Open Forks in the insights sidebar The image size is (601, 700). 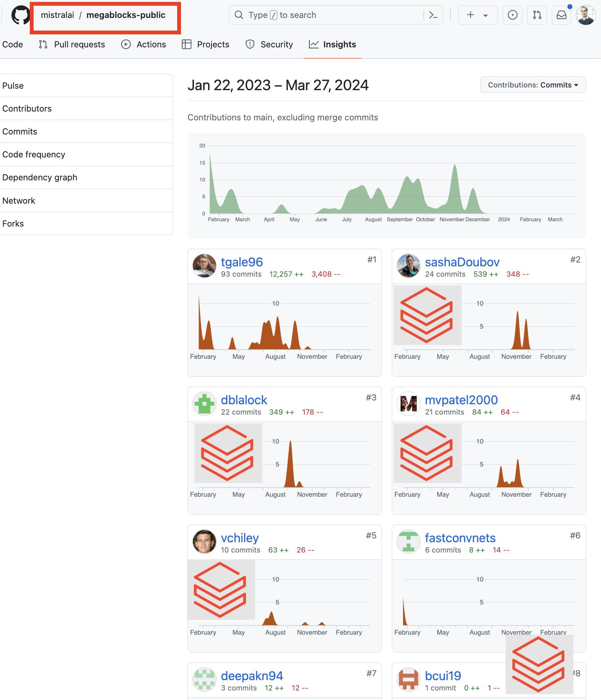pyautogui.click(x=86, y=224)
